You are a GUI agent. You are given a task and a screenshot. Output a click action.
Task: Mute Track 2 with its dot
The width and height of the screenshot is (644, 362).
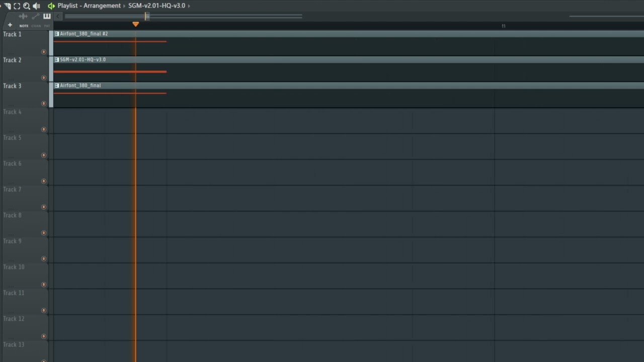[44, 77]
